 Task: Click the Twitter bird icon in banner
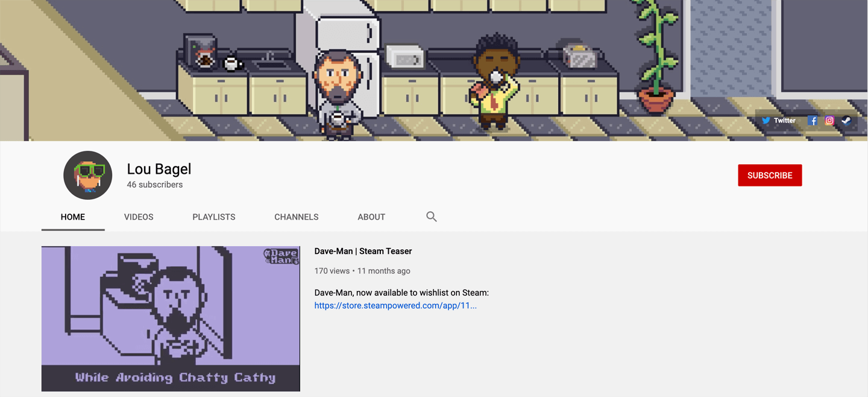coord(766,121)
